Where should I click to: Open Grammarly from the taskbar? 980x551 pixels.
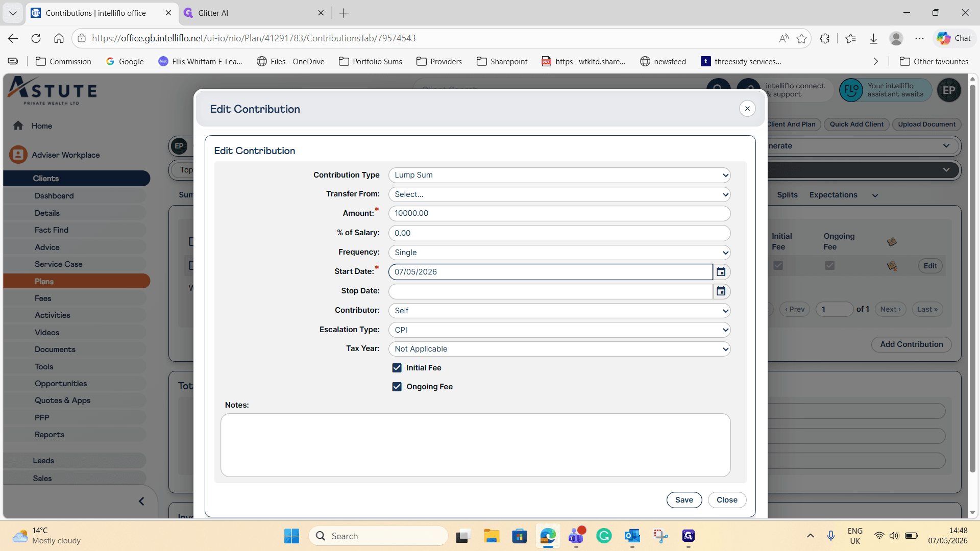coord(604,536)
